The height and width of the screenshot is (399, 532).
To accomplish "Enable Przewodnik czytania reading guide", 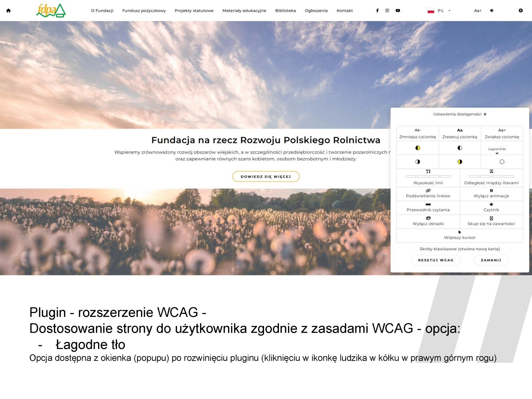I will 428,207.
